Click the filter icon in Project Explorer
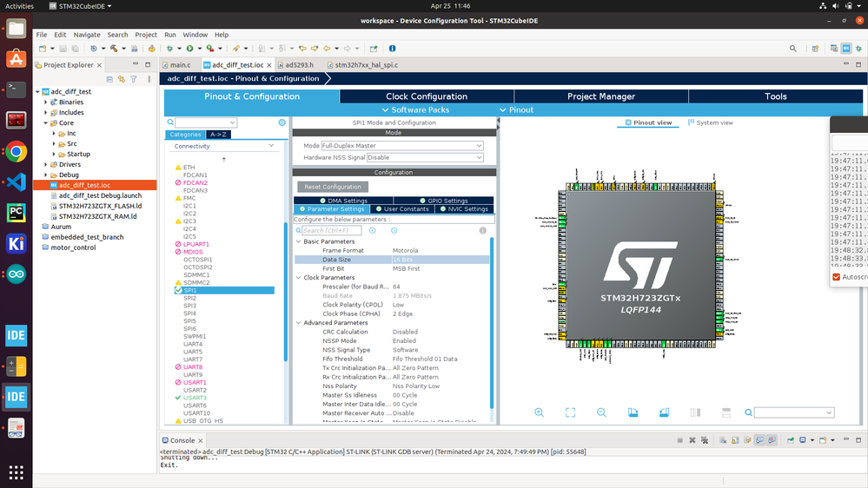This screenshot has width=868, height=488. 134,79
